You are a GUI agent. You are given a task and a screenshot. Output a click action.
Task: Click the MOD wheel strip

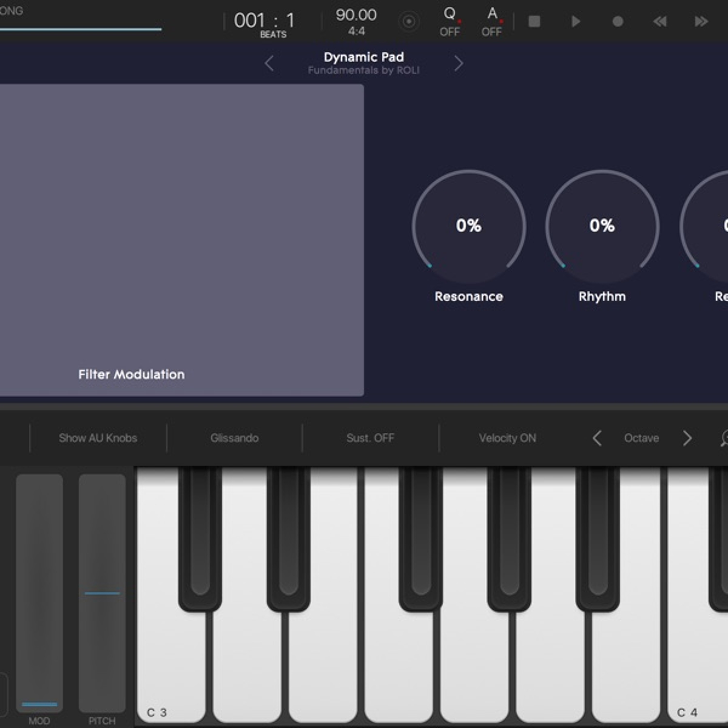pos(39,593)
